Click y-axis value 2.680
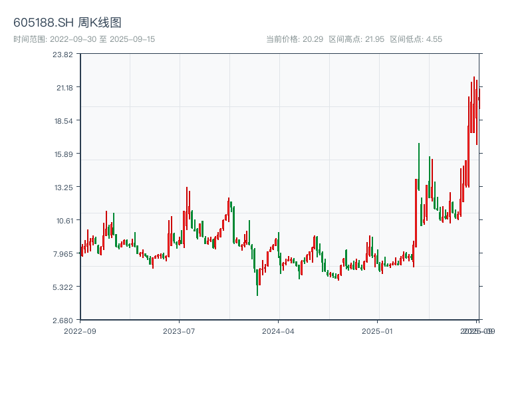This screenshot has height=399, width=532. coord(63,321)
